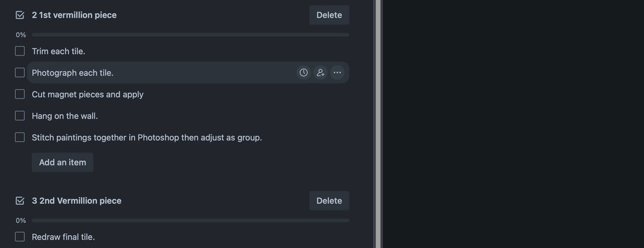Mark Hang on the wall complete
Viewport: 644px width, 248px height.
click(20, 116)
